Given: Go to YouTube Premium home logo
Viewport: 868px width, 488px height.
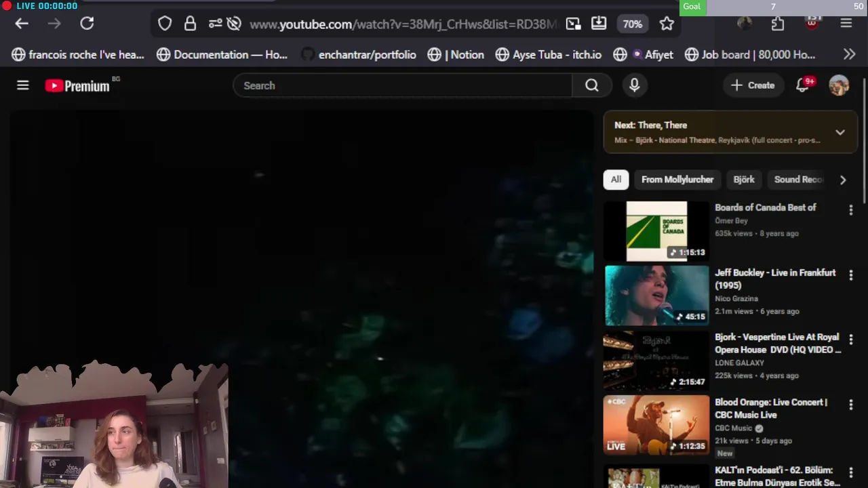Looking at the screenshot, I should (77, 85).
